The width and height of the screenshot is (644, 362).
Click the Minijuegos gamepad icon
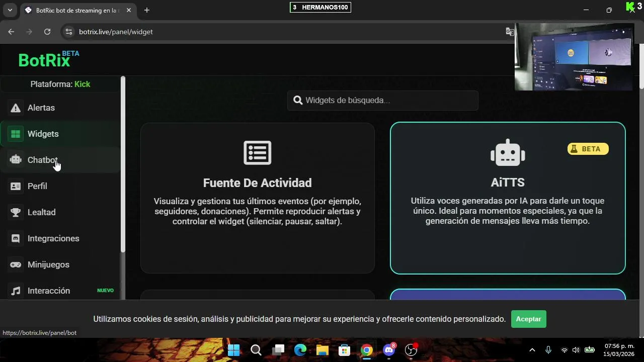pyautogui.click(x=16, y=264)
